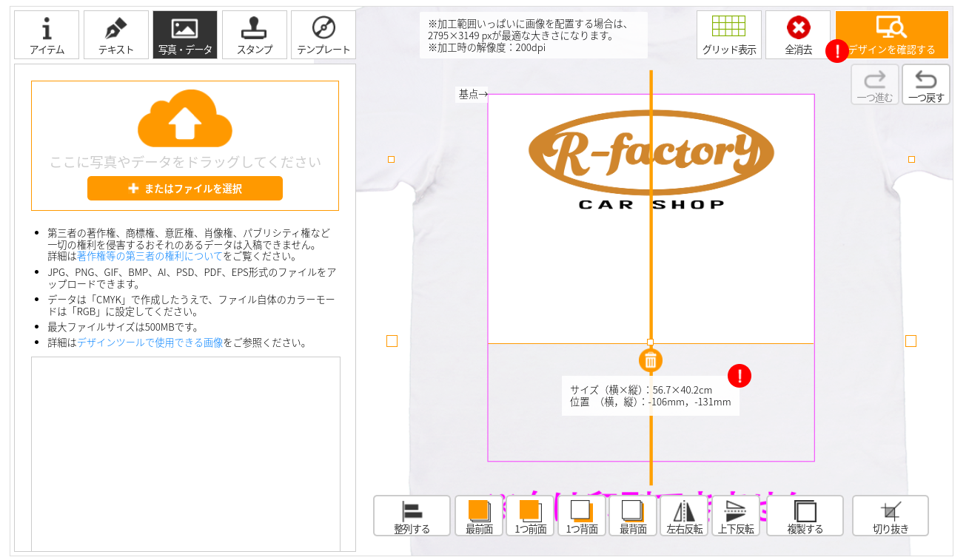The width and height of the screenshot is (969, 560).
Task: Click the ここに写真やデータをドラッグしてください text
Action: click(185, 162)
